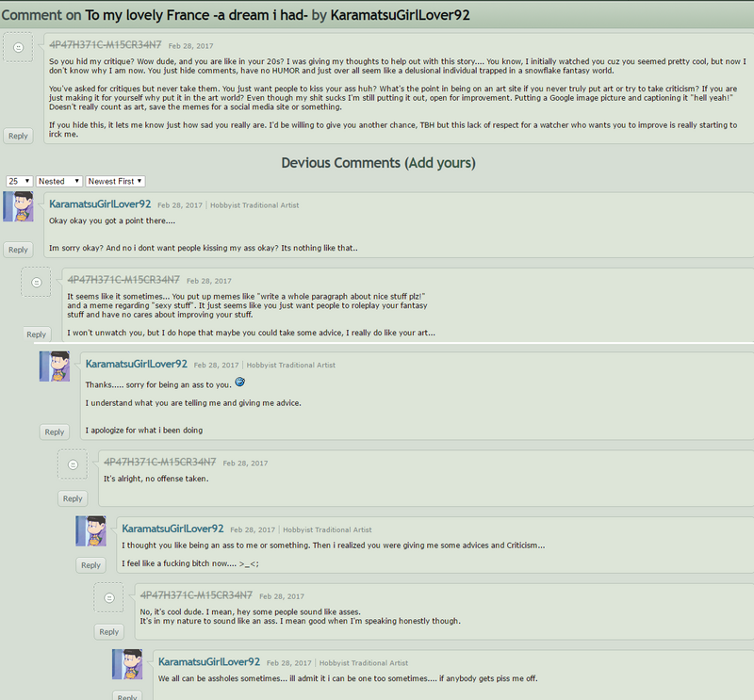Open the Nested thread view dropdown
Image resolution: width=754 pixels, height=700 pixels.
coord(59,181)
